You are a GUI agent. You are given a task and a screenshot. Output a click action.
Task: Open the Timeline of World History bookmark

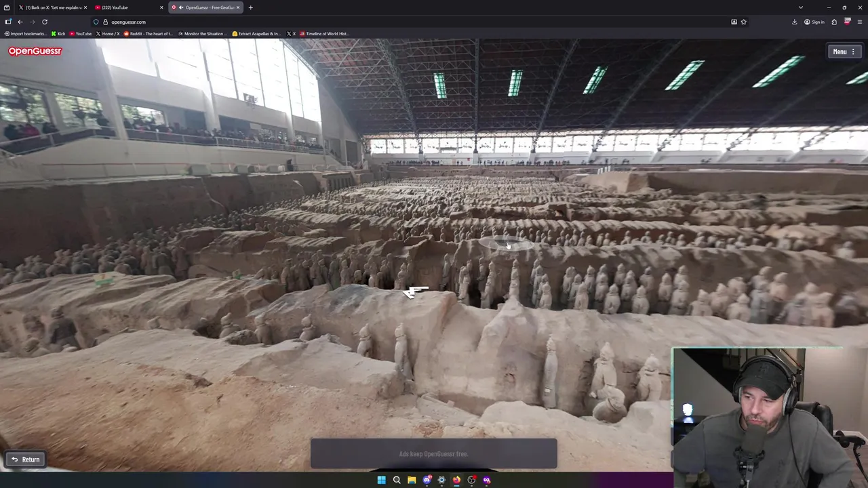pos(324,33)
